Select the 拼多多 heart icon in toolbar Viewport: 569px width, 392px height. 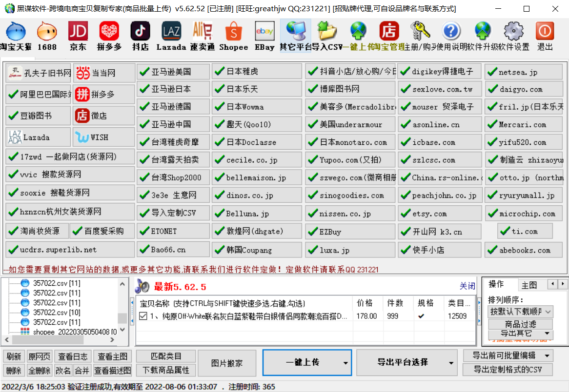[x=109, y=36]
